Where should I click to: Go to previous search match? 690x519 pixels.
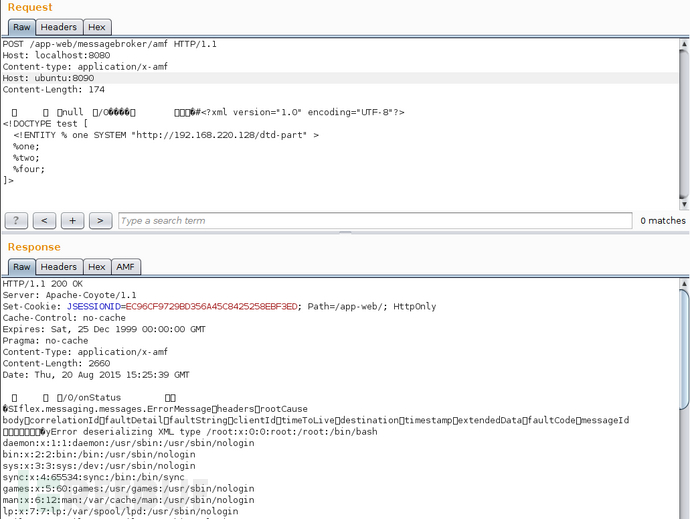pyautogui.click(x=44, y=221)
